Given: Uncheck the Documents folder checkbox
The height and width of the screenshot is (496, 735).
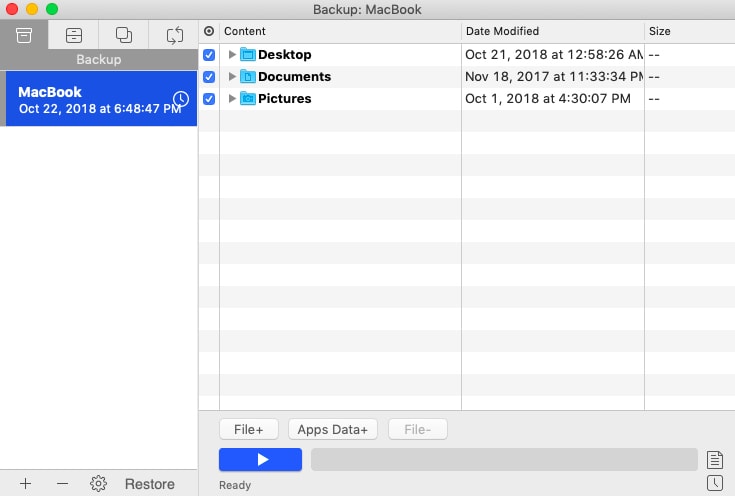Looking at the screenshot, I should pyautogui.click(x=209, y=77).
